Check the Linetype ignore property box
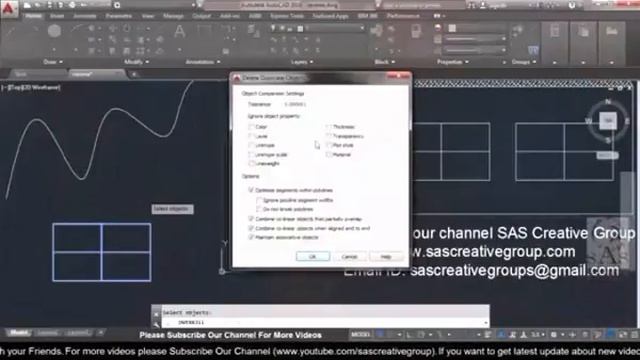640x360 pixels. pos(251,145)
